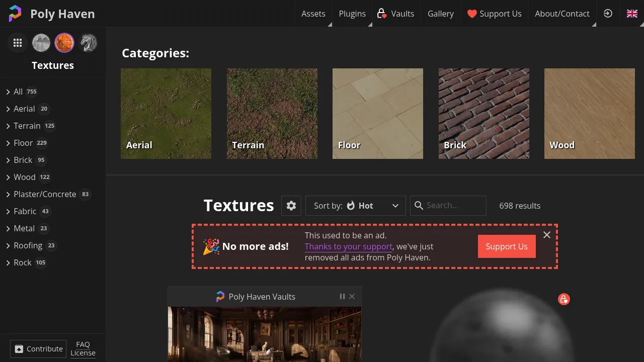
Task: Pause the Poly Haven Vaults preview
Action: 342,296
